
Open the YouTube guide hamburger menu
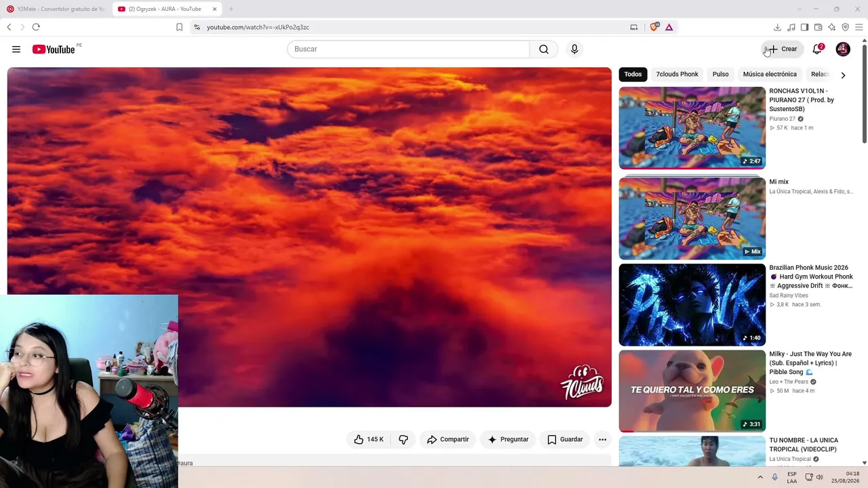click(16, 49)
